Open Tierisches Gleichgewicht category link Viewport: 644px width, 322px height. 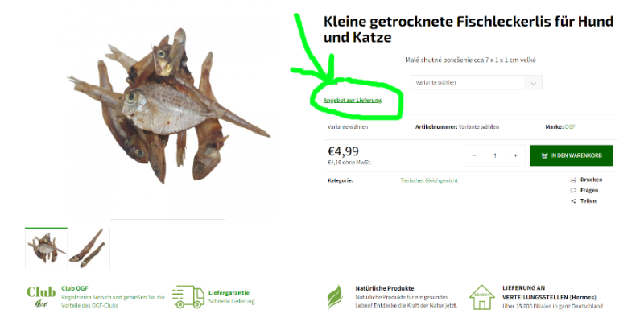coord(429,180)
